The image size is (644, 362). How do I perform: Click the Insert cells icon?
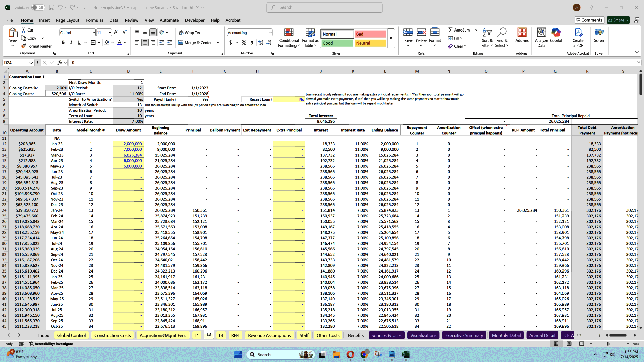click(408, 32)
